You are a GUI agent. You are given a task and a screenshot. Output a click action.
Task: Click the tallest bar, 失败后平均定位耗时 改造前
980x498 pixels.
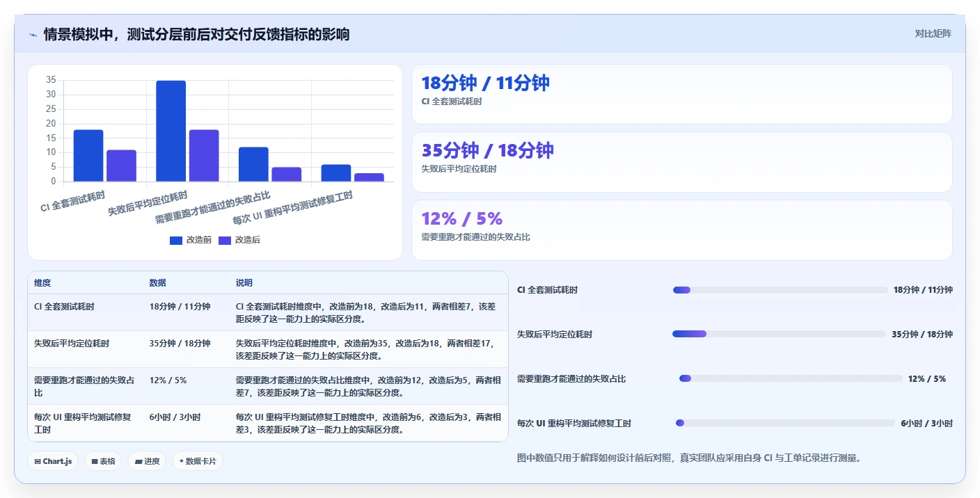click(171, 131)
